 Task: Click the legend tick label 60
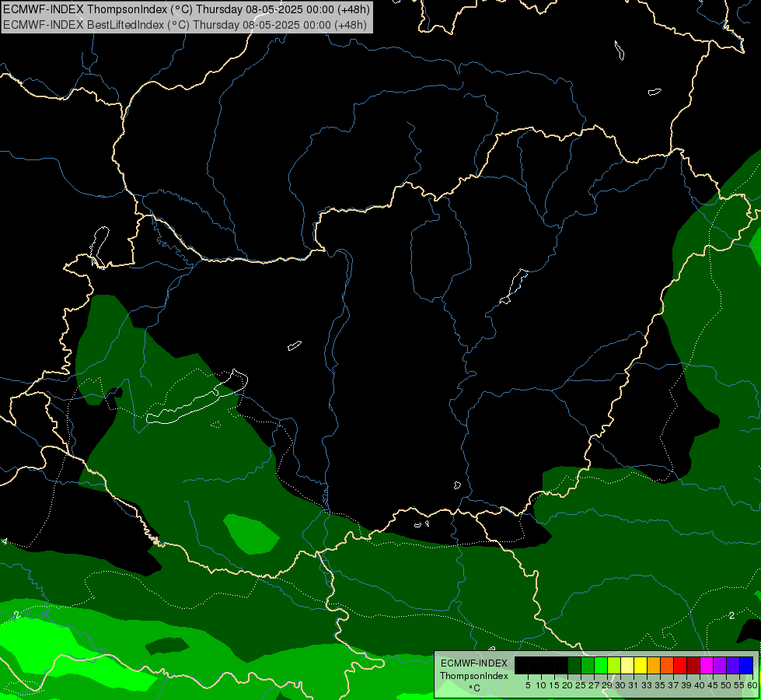point(752,685)
